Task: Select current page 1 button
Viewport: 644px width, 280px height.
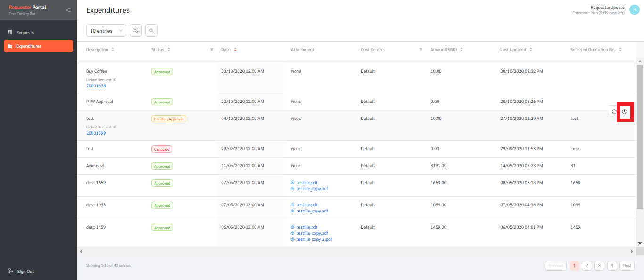Action: pos(574,265)
